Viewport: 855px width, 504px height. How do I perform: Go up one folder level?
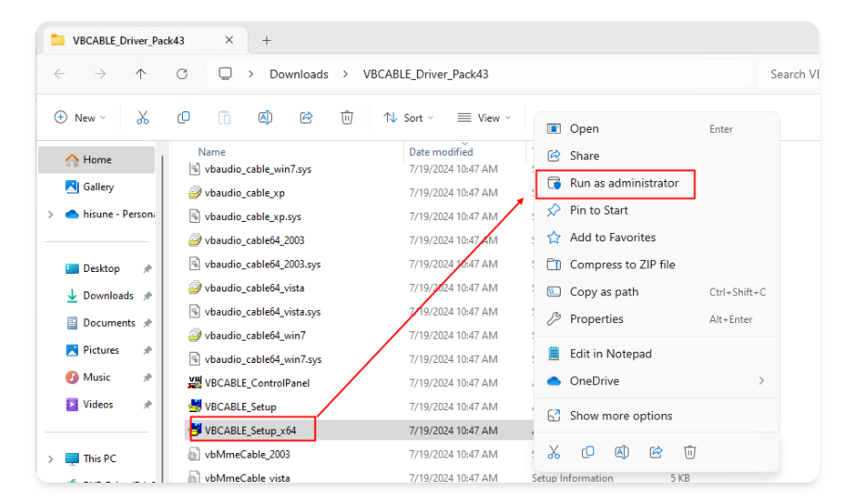pos(141,73)
